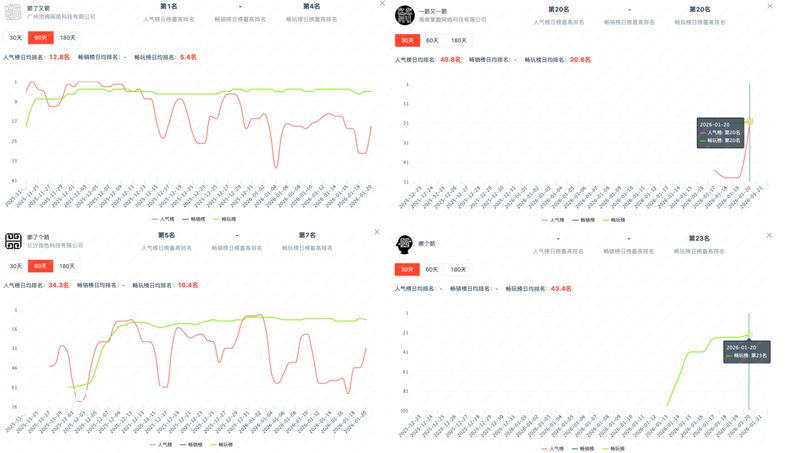Open 海南掌趣网络科技有限公司 company link
Viewport: 800px width, 453px height.
[x=452, y=20]
